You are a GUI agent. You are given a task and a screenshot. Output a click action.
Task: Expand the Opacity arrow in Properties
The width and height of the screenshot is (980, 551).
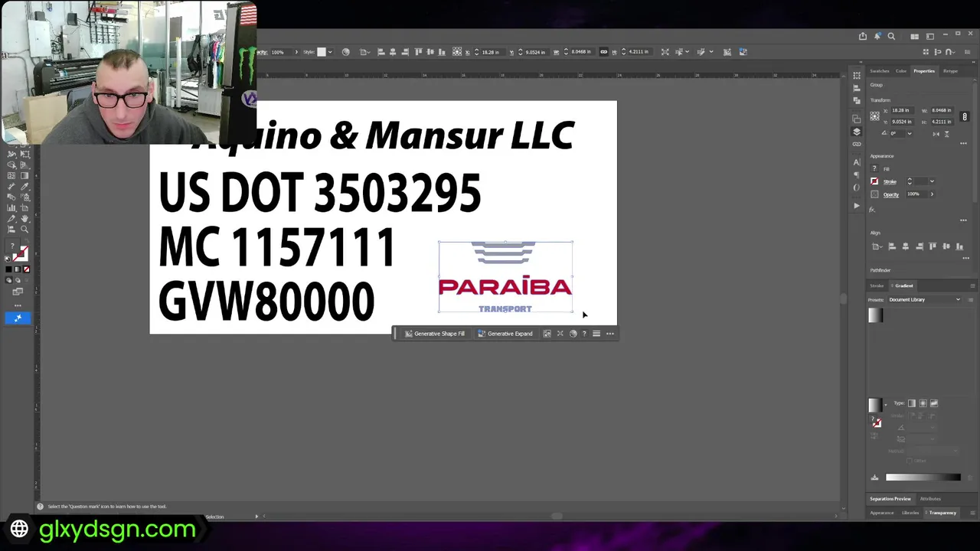coord(932,194)
